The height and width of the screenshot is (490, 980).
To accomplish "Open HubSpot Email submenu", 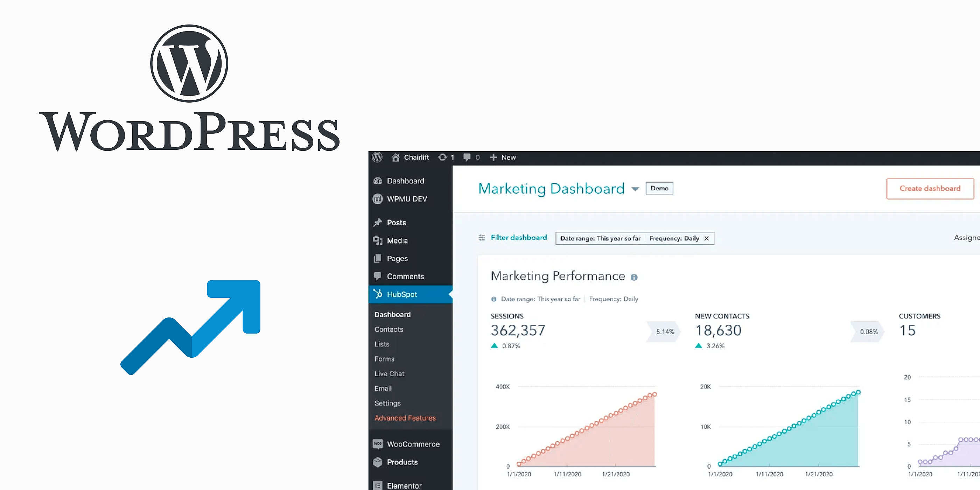I will click(x=383, y=388).
